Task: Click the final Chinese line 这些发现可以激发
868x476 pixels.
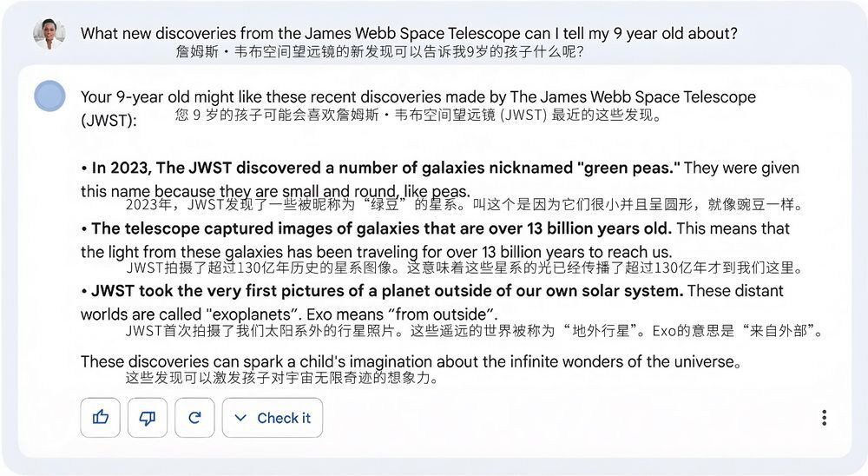Action: point(281,378)
